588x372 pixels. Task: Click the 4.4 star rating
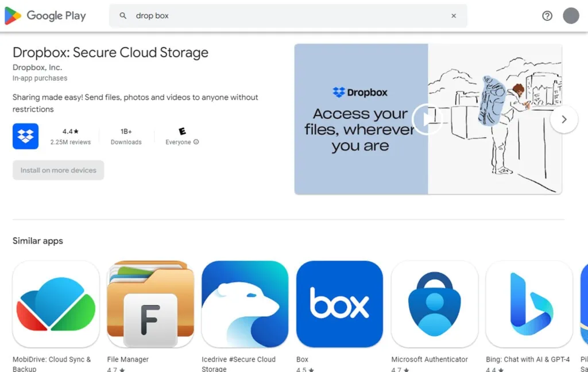[x=71, y=131]
